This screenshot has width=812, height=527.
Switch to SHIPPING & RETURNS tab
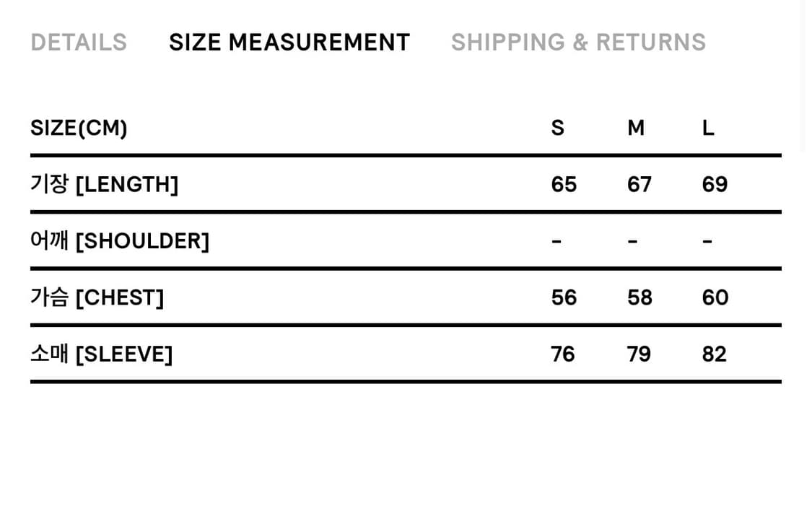(x=578, y=43)
